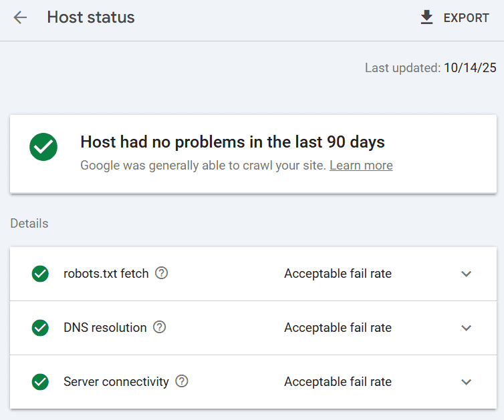Open help icon next to Server connectivity
Screen dimensions: 504x420
tap(182, 381)
